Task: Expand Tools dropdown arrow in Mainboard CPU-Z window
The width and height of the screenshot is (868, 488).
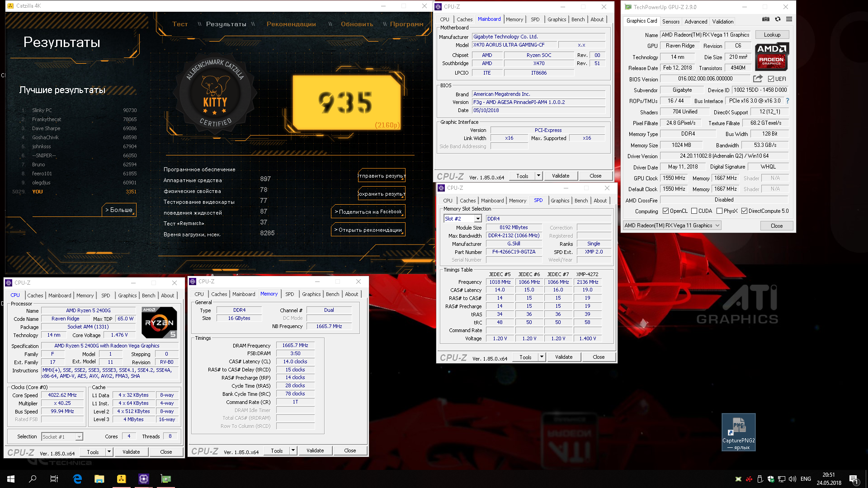Action: (x=538, y=176)
